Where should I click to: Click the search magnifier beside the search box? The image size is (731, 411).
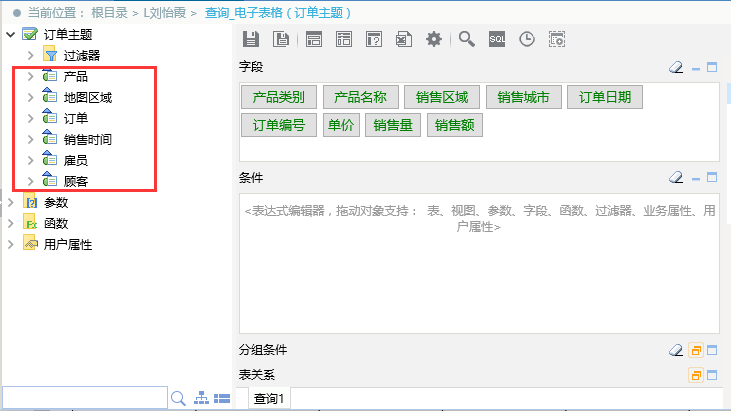pos(178,398)
